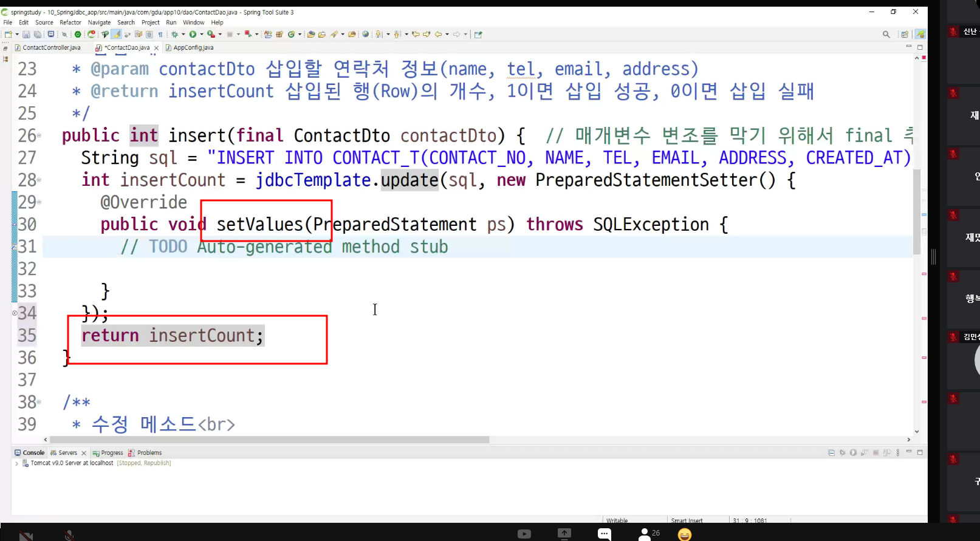Minimize the editor area pane

click(x=909, y=47)
